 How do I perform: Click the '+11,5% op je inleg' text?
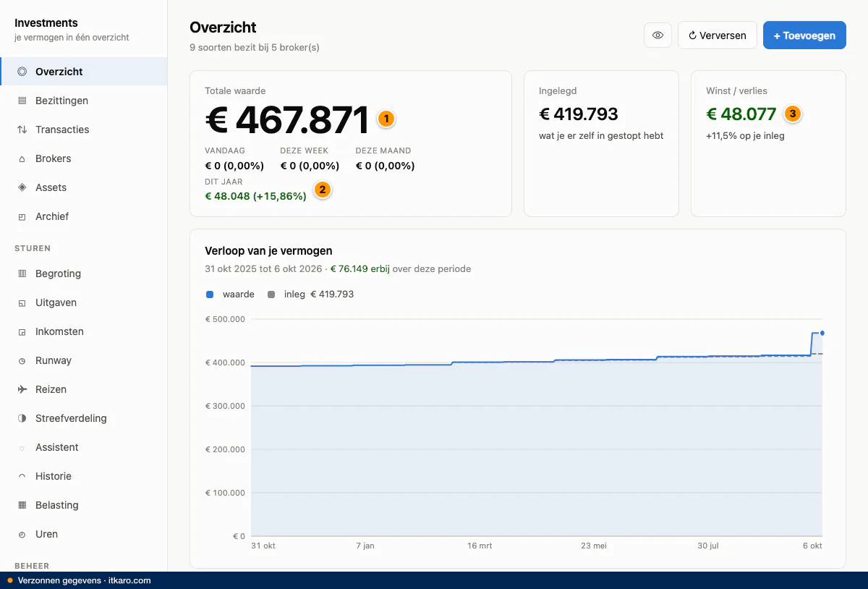click(x=745, y=135)
